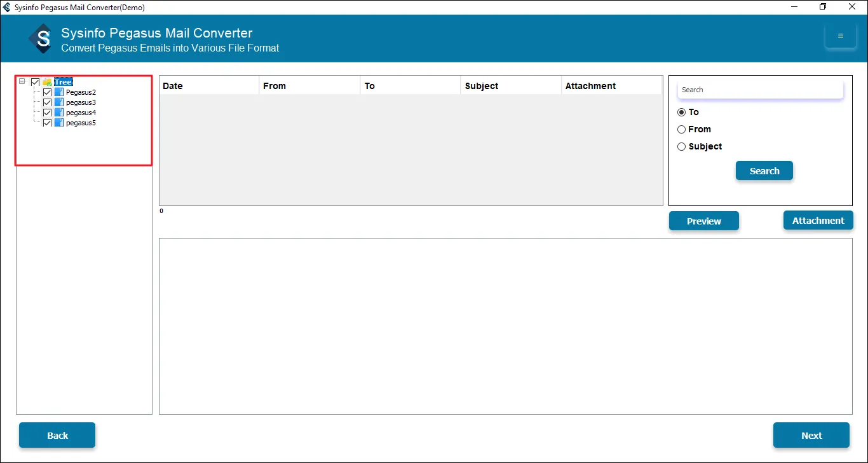Collapse the Tree root node
Viewport: 868px width, 463px height.
(x=23, y=82)
